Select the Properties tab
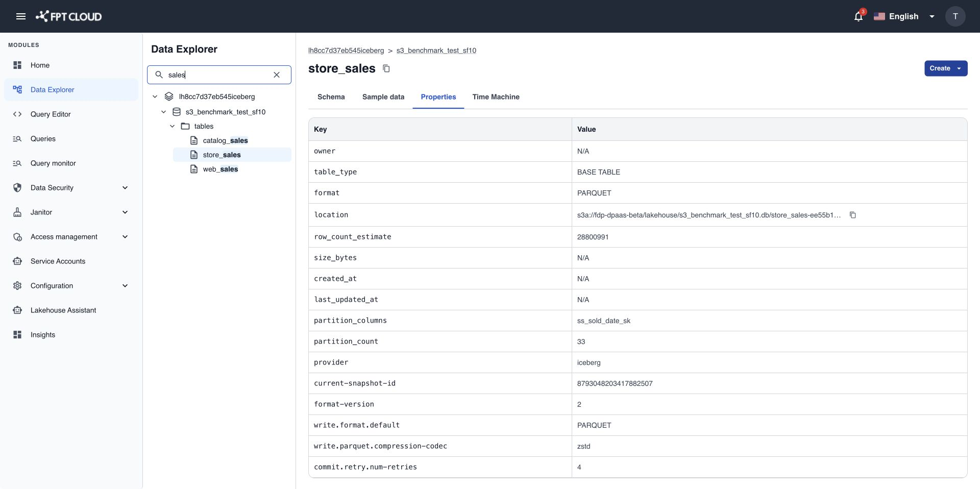Image resolution: width=980 pixels, height=489 pixels. pyautogui.click(x=438, y=97)
